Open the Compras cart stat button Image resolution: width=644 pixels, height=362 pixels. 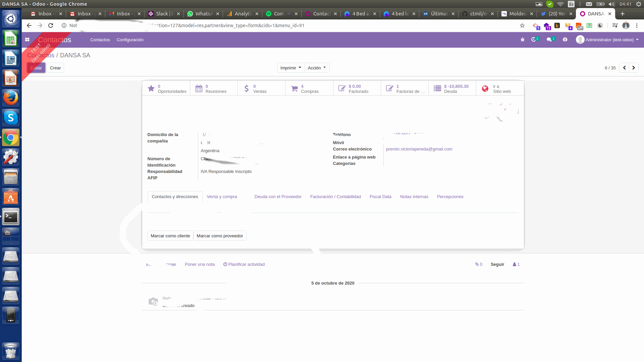309,88
